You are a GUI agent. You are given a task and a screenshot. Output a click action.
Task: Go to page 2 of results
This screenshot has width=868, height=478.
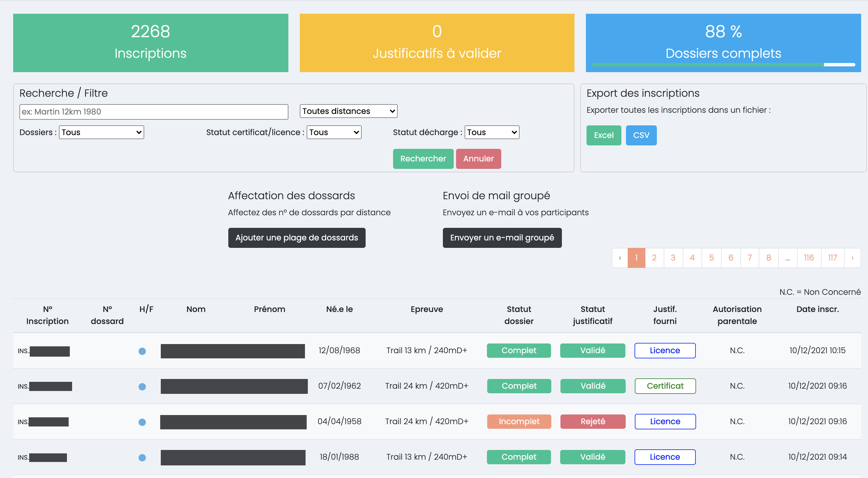click(654, 258)
